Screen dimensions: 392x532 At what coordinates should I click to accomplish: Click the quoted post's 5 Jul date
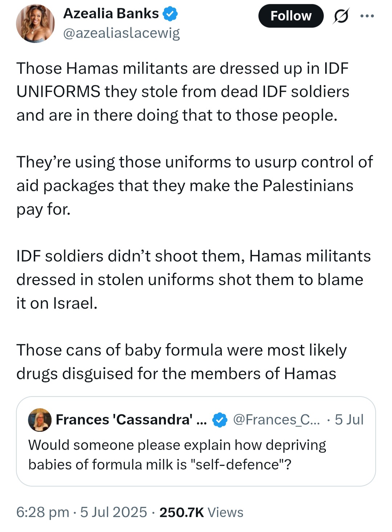point(349,420)
